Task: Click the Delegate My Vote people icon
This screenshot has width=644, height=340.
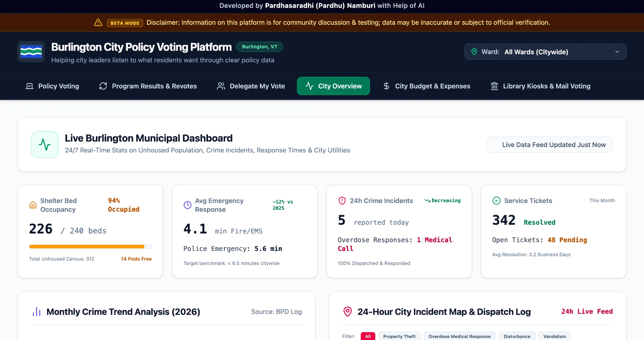Action: [221, 86]
